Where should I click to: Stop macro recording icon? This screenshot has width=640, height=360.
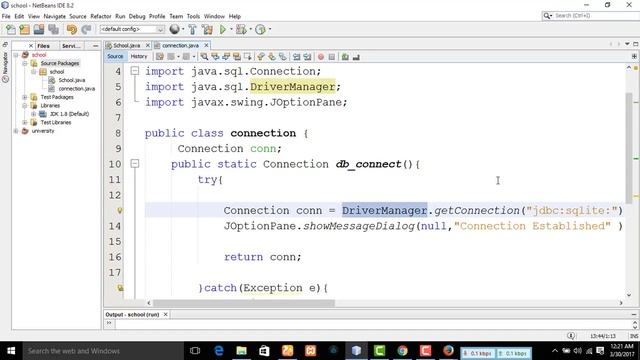click(332, 57)
